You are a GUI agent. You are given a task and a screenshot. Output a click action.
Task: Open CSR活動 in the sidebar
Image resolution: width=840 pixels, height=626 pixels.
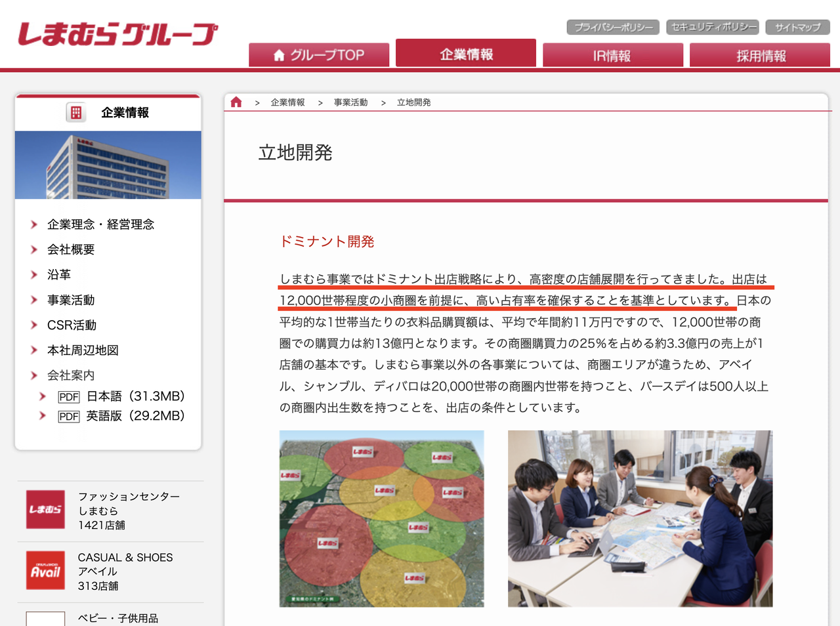72,325
